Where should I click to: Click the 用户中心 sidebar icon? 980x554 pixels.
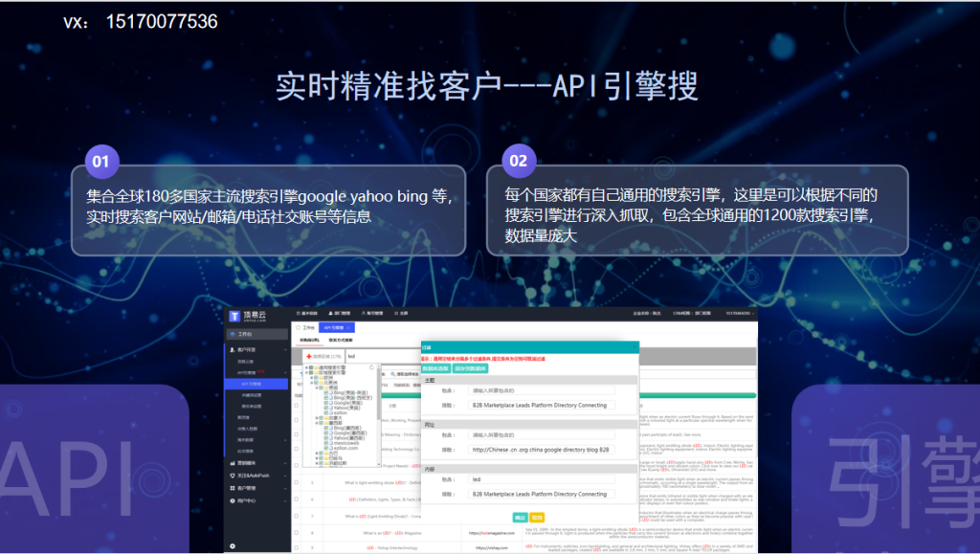[232, 499]
